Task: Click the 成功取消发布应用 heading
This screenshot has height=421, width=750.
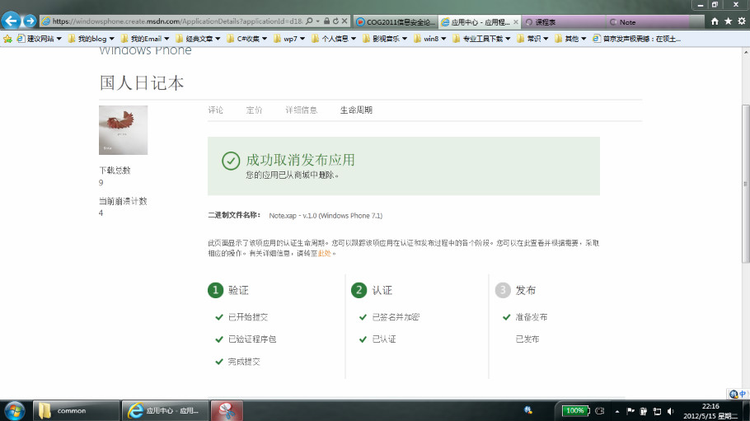Action: pos(300,160)
